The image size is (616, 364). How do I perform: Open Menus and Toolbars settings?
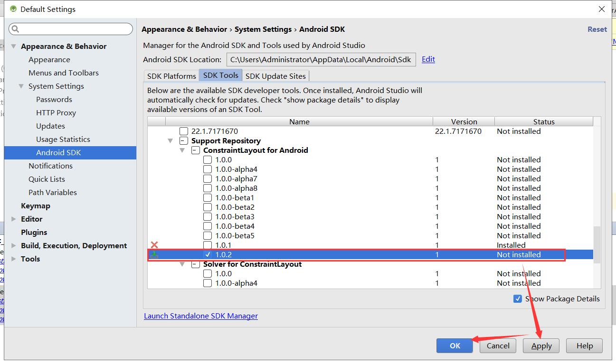[64, 73]
